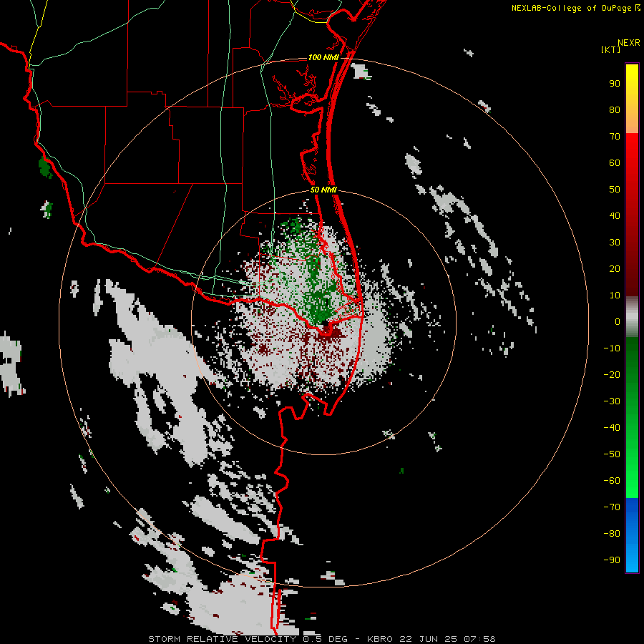Click the Storm Relative Velocity product title text

pos(222,639)
